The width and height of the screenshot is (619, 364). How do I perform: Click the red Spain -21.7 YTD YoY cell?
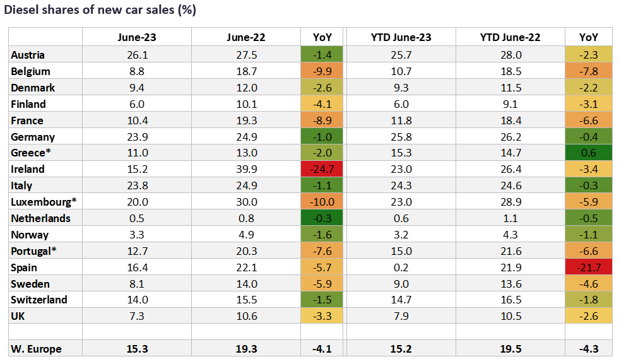[588, 267]
